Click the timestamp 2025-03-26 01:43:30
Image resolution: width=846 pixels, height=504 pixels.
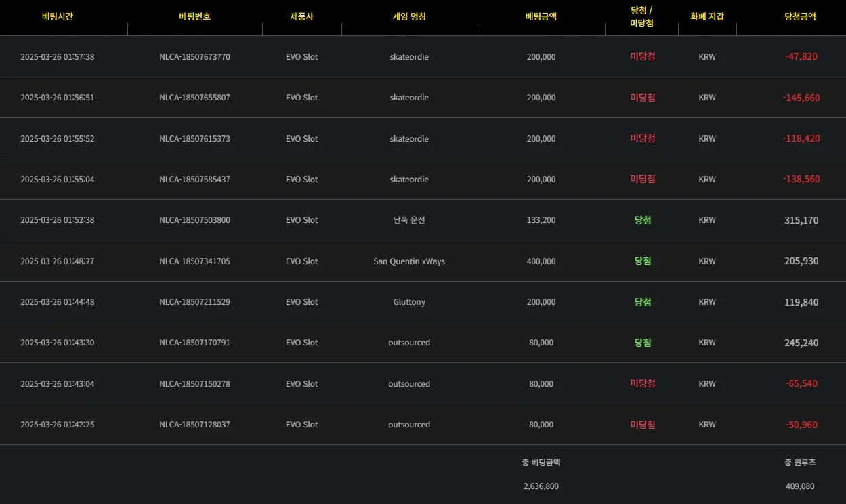click(58, 343)
